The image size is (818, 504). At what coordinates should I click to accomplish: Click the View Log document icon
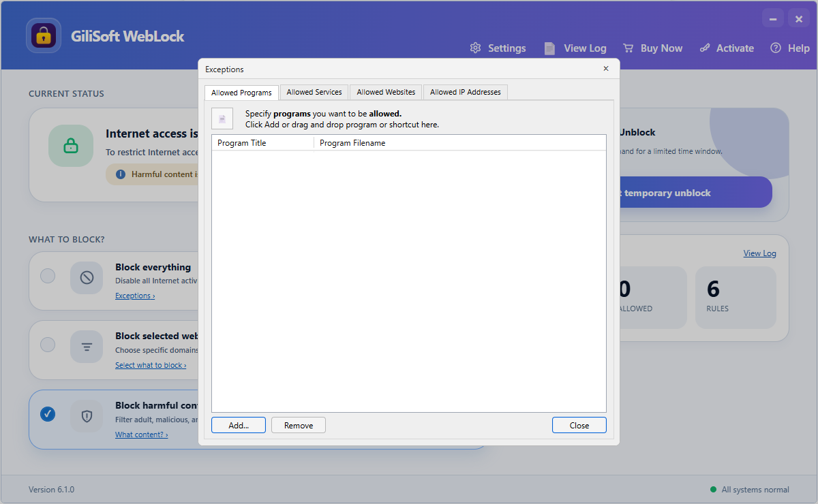coord(549,48)
